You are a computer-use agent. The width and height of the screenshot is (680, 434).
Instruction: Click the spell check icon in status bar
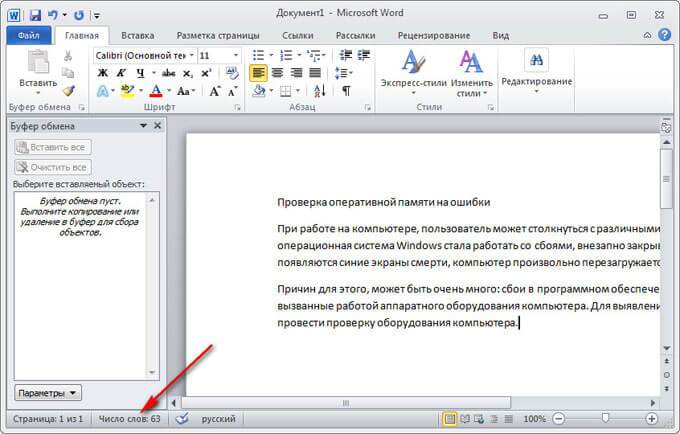[183, 418]
